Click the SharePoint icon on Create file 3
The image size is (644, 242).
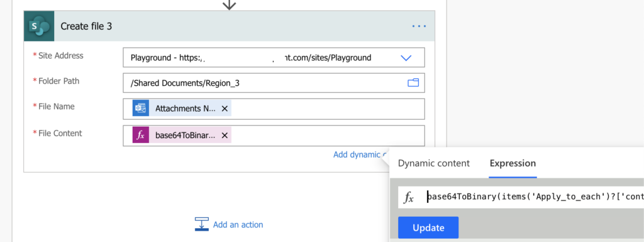(x=39, y=26)
